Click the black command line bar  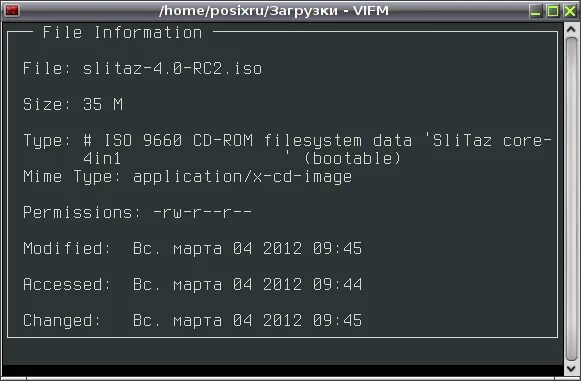283,371
